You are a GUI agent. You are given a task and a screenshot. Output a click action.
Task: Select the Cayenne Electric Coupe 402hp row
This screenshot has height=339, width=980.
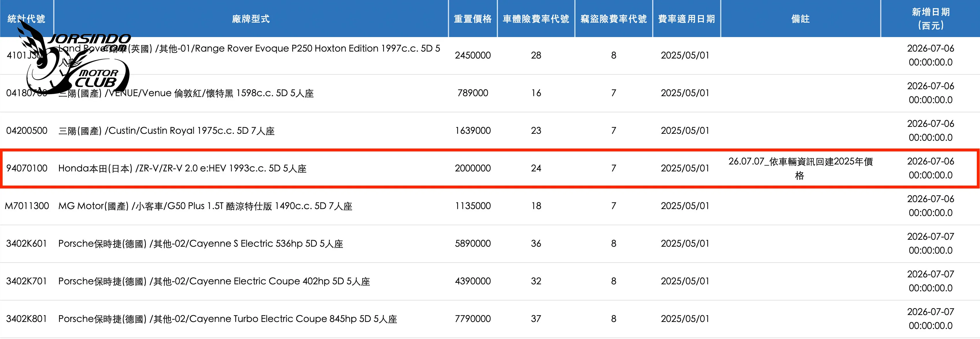click(x=490, y=281)
